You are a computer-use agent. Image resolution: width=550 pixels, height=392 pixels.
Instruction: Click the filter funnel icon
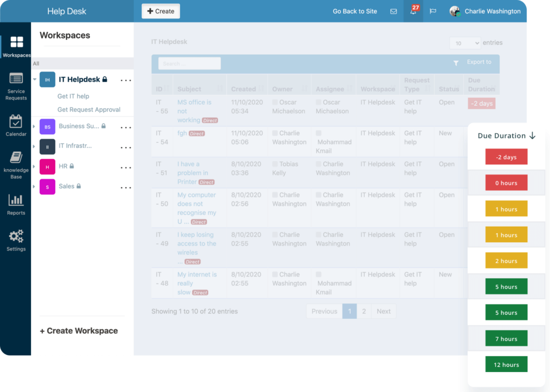tap(455, 63)
